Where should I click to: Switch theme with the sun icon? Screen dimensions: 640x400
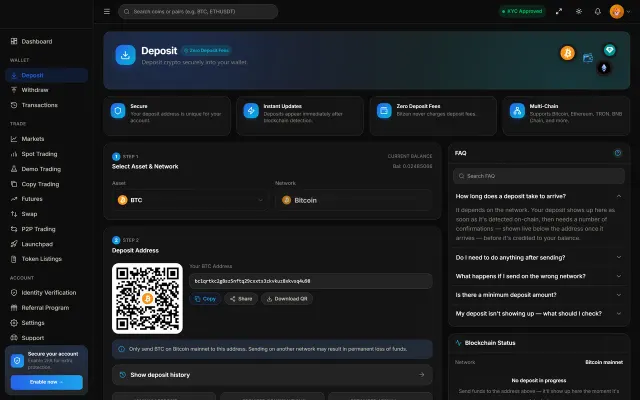pos(578,11)
